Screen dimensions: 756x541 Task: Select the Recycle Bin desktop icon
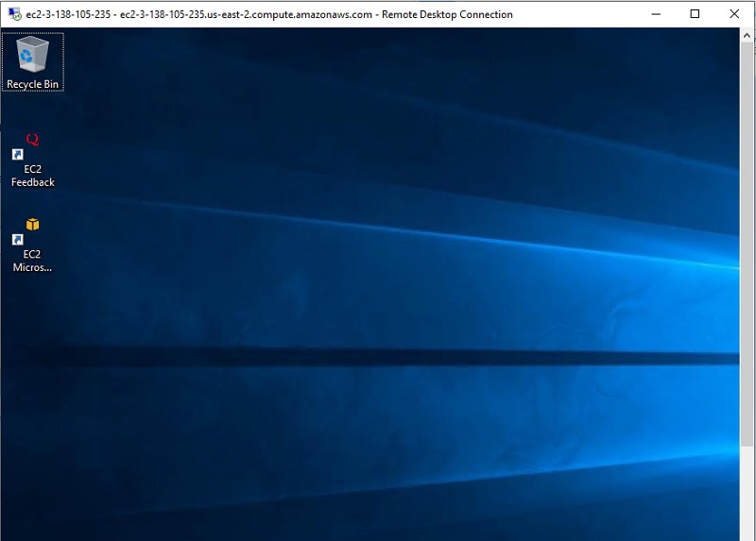[32, 55]
